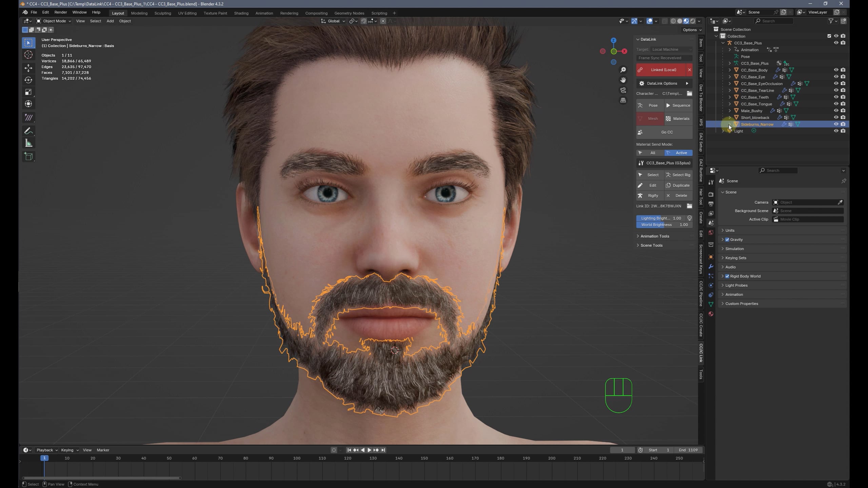Open the Modifiers wrench properties tab
Screen dimensions: 868x488
711,267
